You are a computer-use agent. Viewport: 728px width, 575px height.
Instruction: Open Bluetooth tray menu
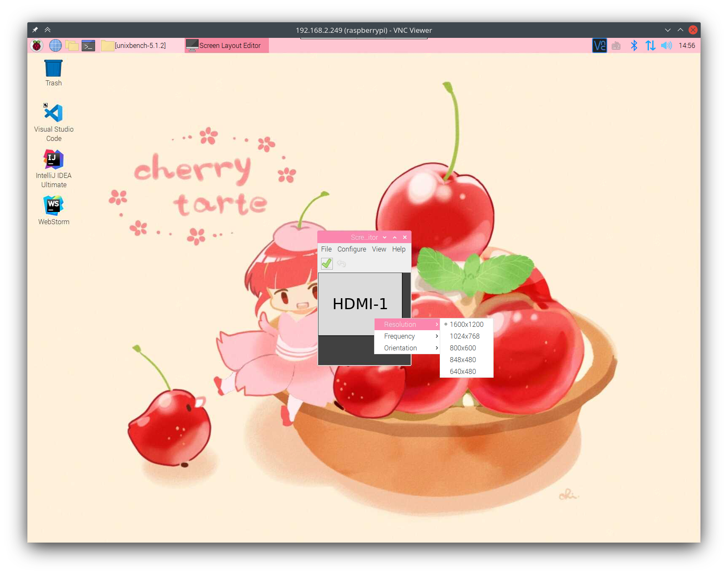click(634, 45)
